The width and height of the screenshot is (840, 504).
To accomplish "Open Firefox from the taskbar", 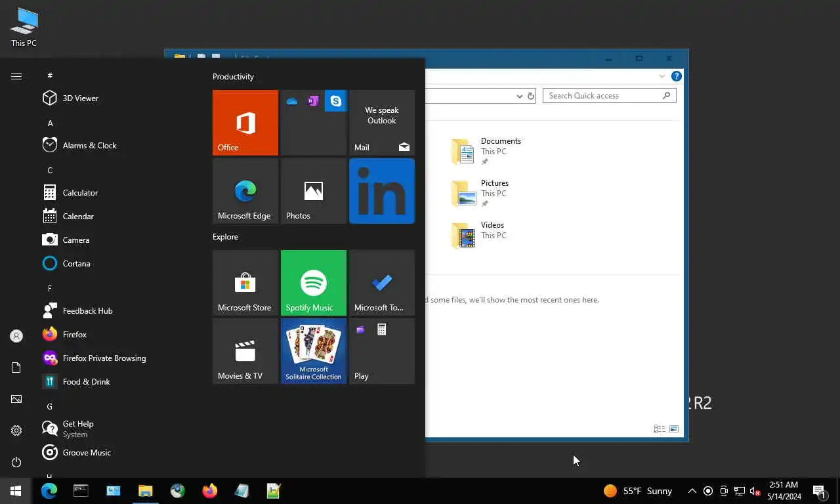I will coord(210,491).
